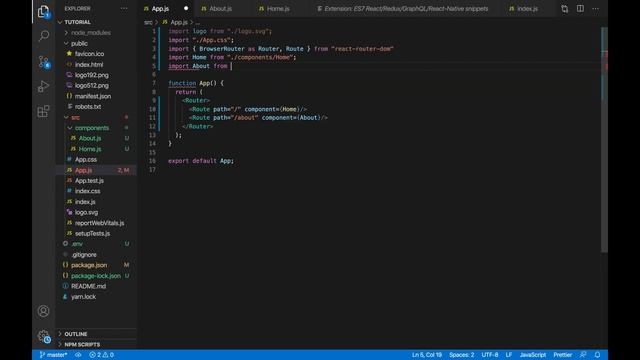Select language mode JavaScript

click(533, 355)
